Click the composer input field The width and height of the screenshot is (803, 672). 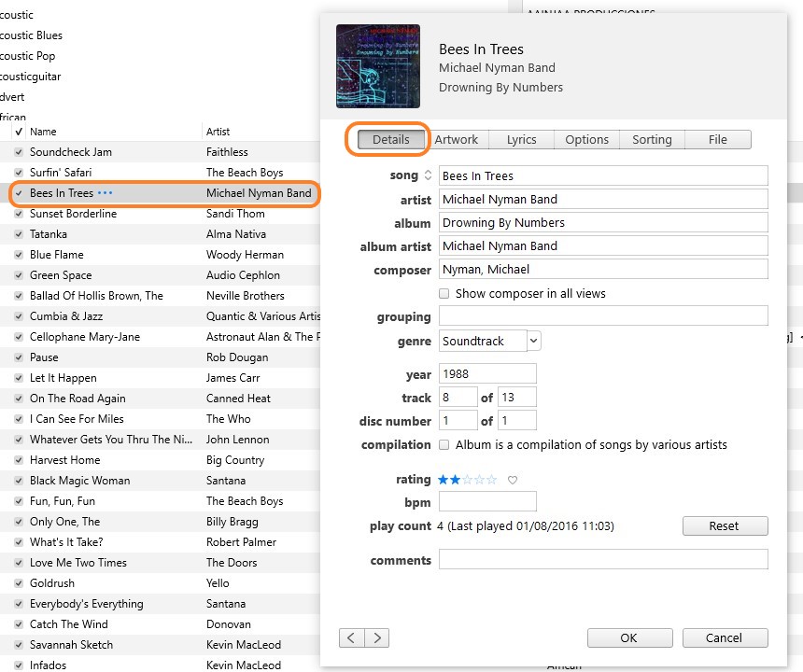click(x=603, y=269)
